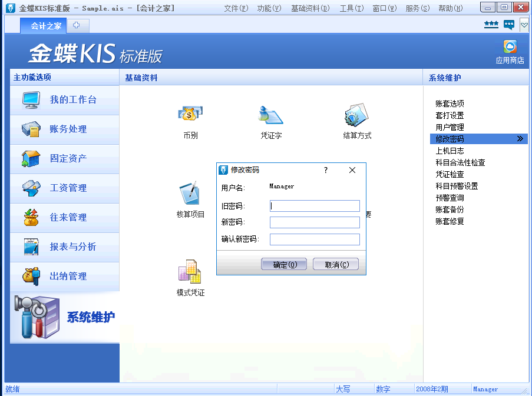
Task: Open 上机日志 in system maintenance list
Action: coord(450,151)
